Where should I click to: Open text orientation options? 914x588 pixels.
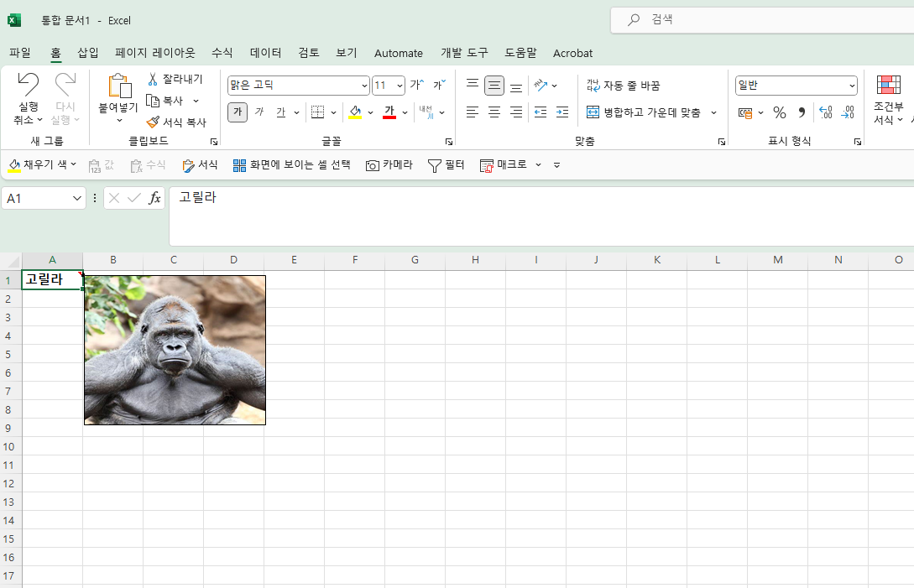tap(546, 86)
